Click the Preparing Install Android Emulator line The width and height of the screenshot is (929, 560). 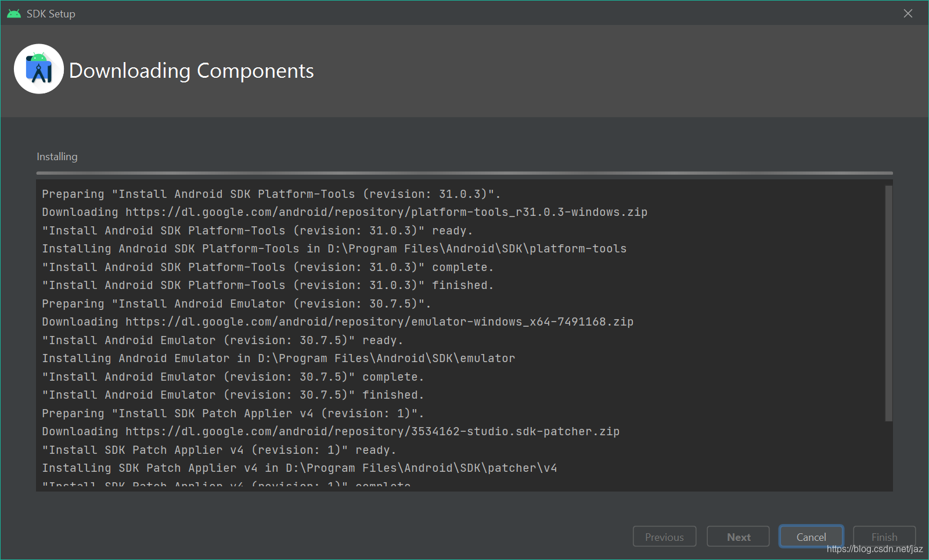point(236,304)
